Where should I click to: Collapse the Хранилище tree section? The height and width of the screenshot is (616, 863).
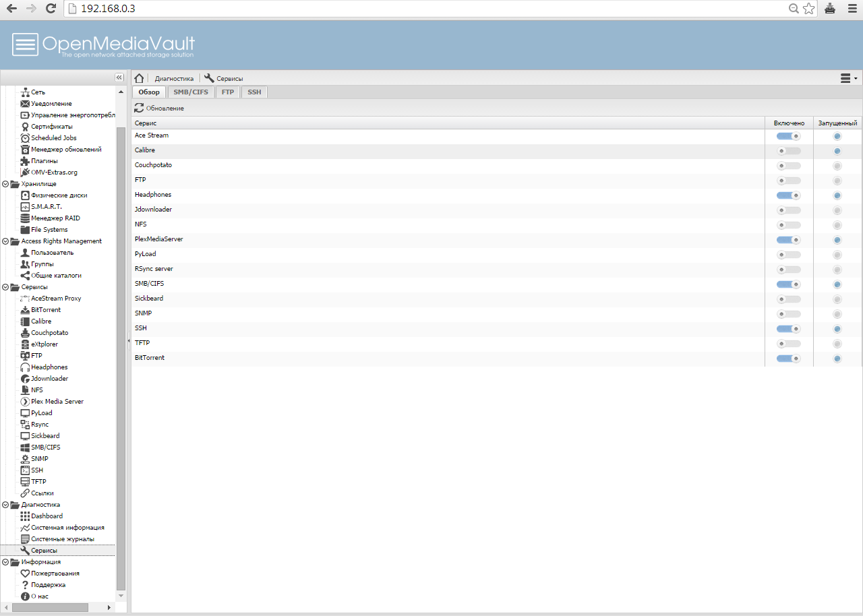point(6,184)
